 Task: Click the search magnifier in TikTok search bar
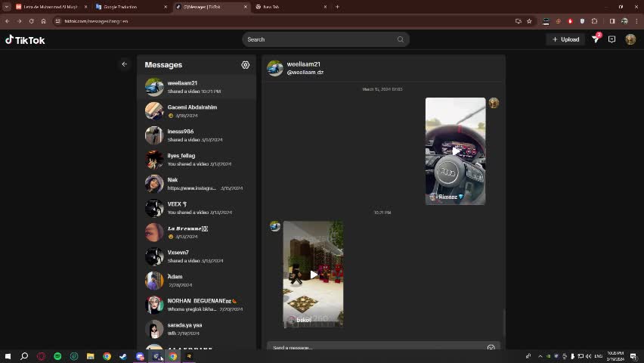coord(401,39)
